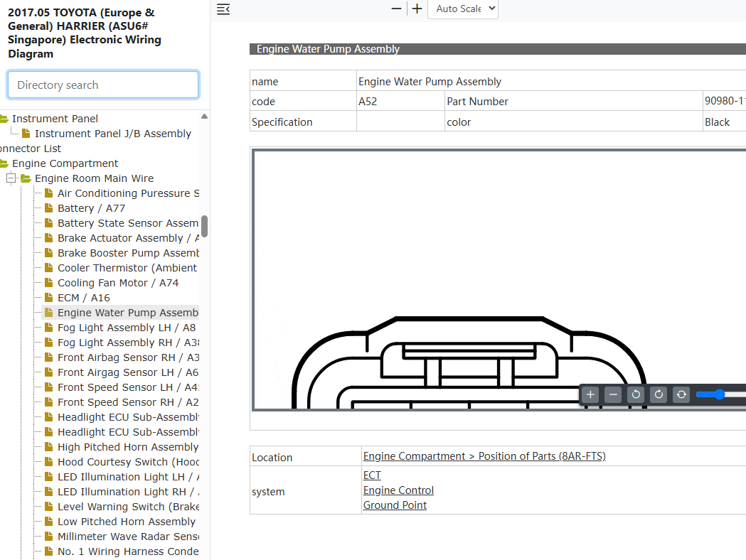Select Engine Room Main Wire folder
The image size is (746, 560).
point(94,178)
